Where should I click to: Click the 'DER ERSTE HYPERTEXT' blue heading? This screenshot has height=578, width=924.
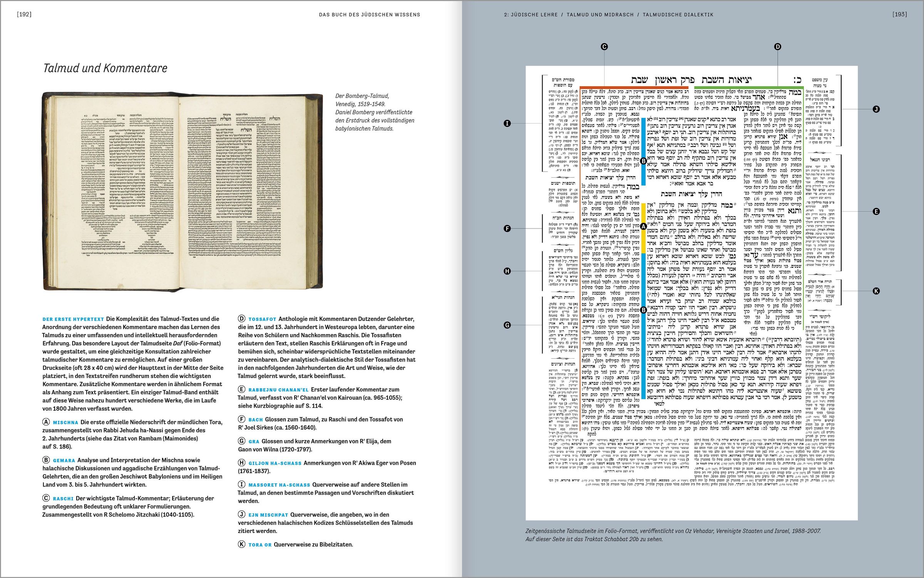[x=73, y=319]
